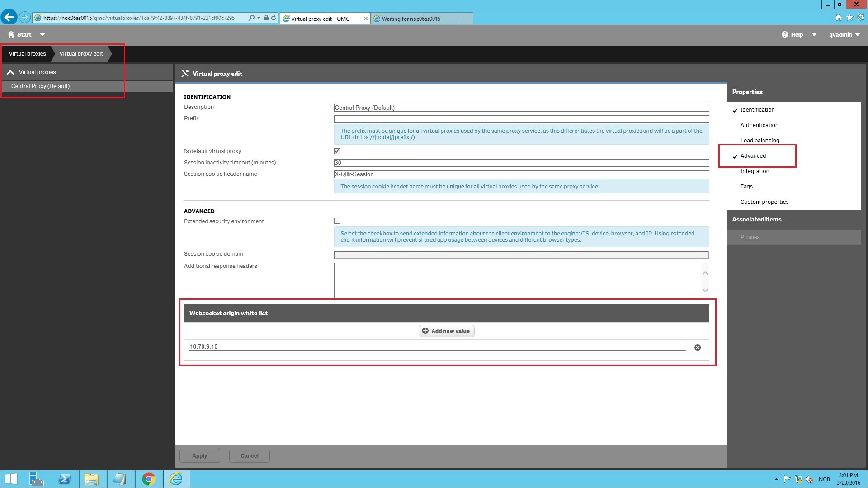Enable the Extended security environment checkbox
The width and height of the screenshot is (868, 488).
tap(337, 221)
